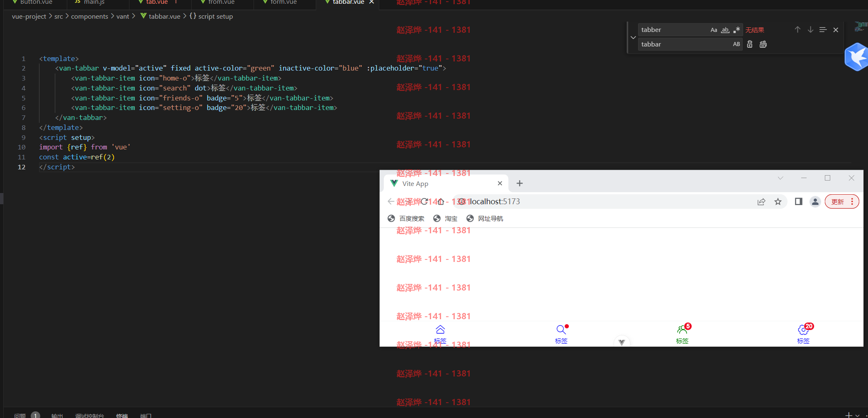Open a new browser tab
The width and height of the screenshot is (868, 418).
click(519, 183)
